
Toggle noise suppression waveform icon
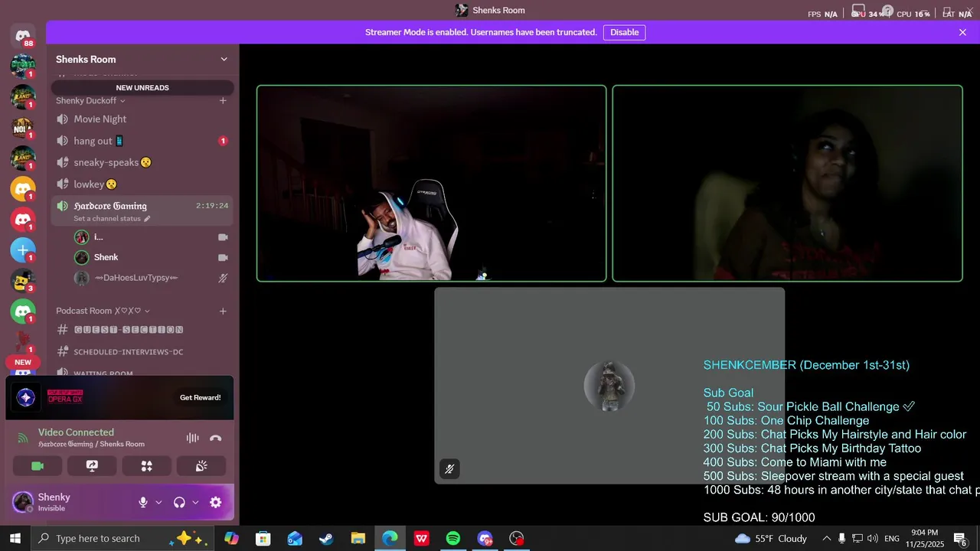tap(192, 438)
